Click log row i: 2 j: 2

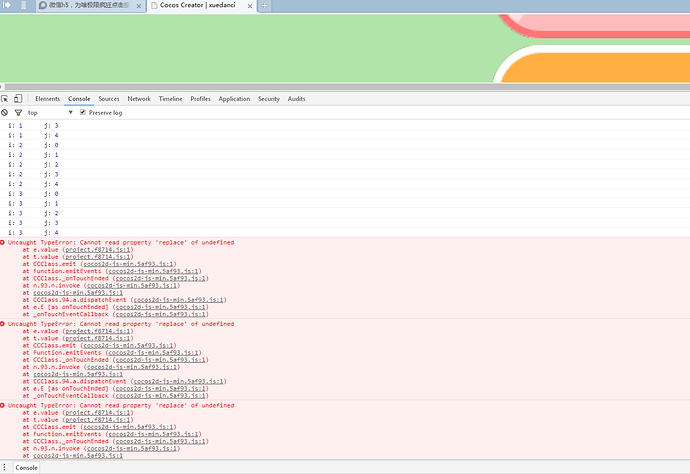point(345,164)
